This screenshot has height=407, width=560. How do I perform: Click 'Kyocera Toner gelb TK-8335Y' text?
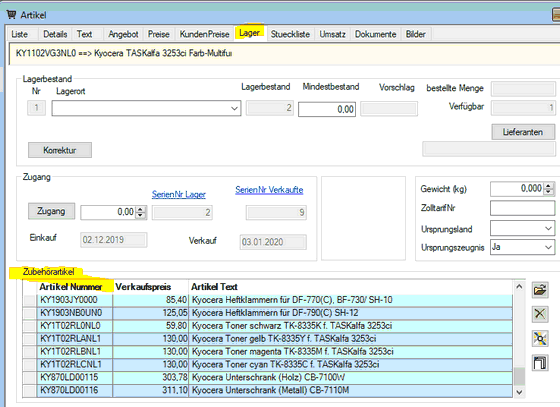284,338
